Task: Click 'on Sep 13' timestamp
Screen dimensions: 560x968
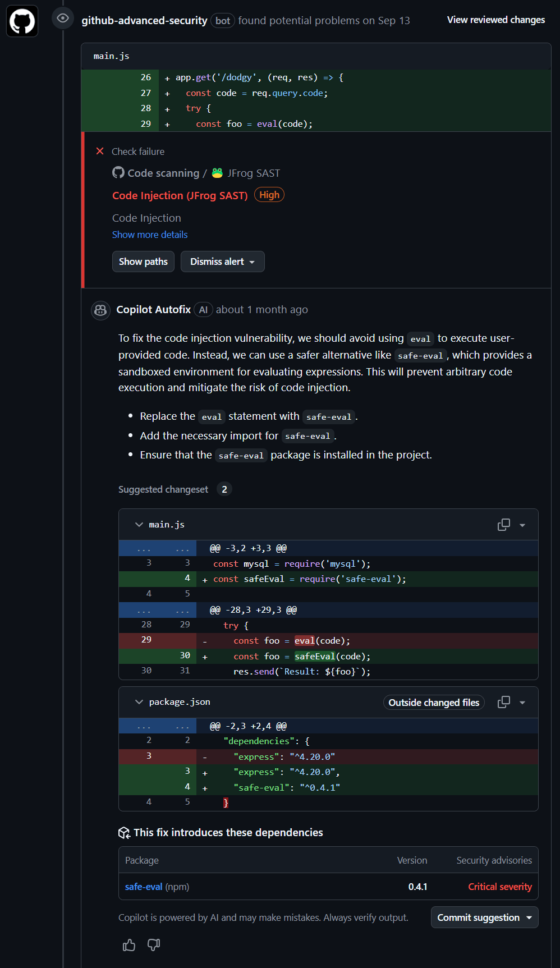Action: (x=386, y=20)
